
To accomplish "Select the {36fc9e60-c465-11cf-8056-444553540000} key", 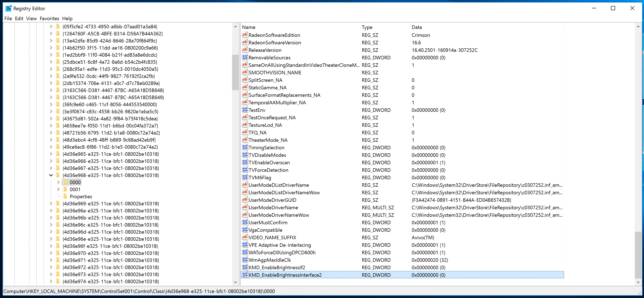I will click(x=110, y=104).
